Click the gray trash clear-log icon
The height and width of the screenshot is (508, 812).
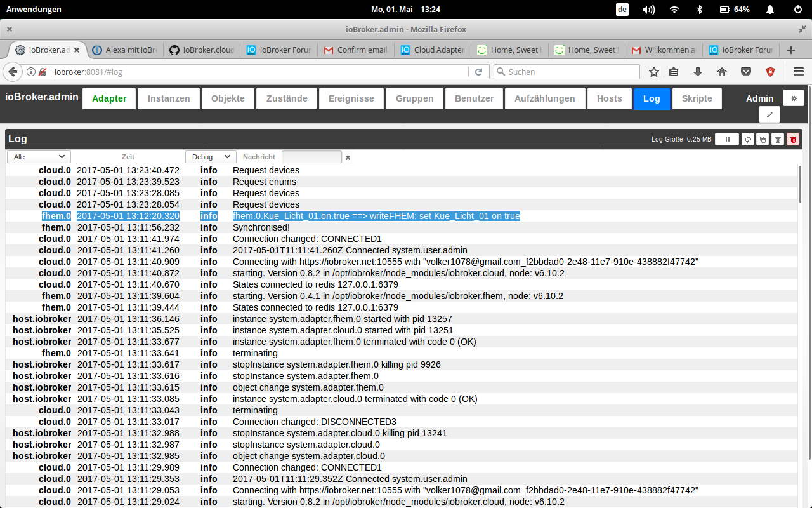point(778,139)
